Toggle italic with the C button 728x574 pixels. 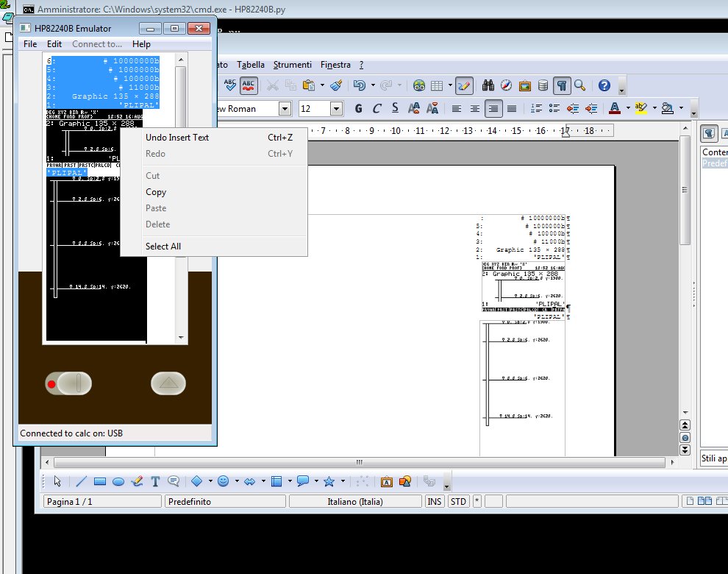pos(377,109)
